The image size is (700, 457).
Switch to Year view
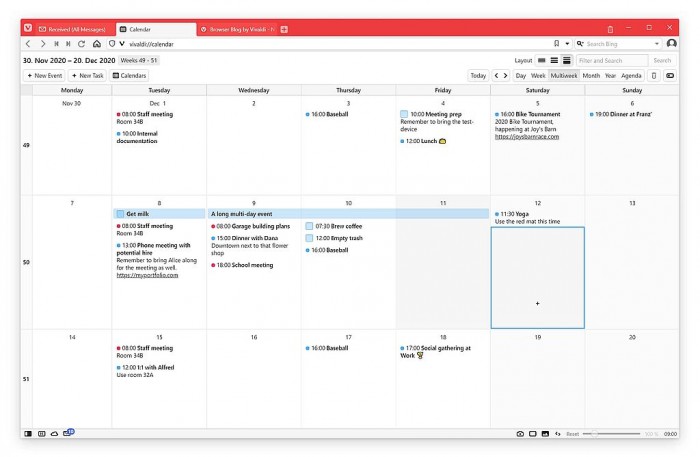tap(610, 75)
